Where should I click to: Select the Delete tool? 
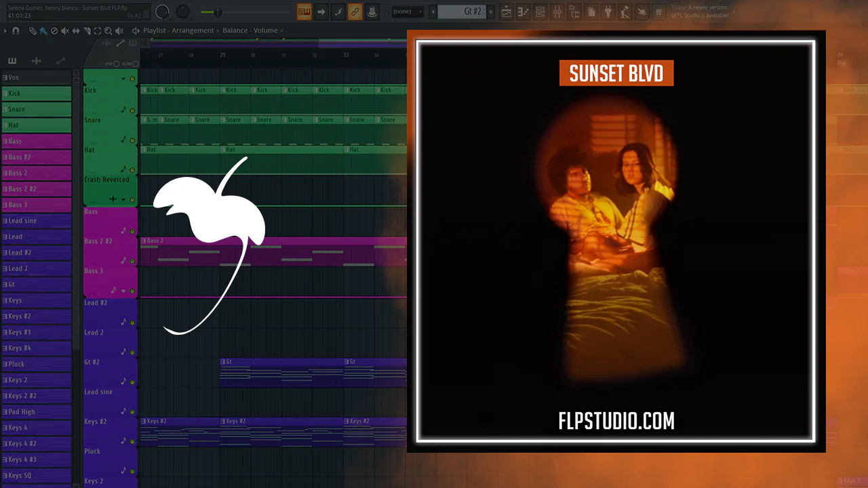pos(54,31)
